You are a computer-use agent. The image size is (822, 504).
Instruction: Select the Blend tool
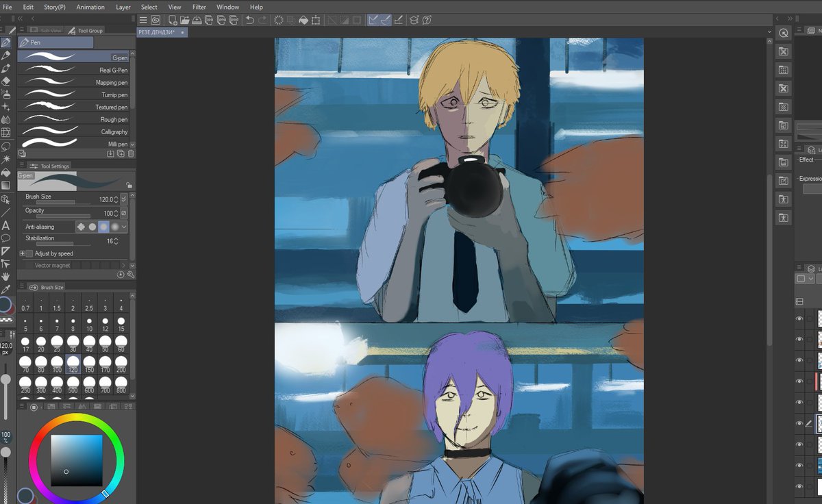[6, 120]
